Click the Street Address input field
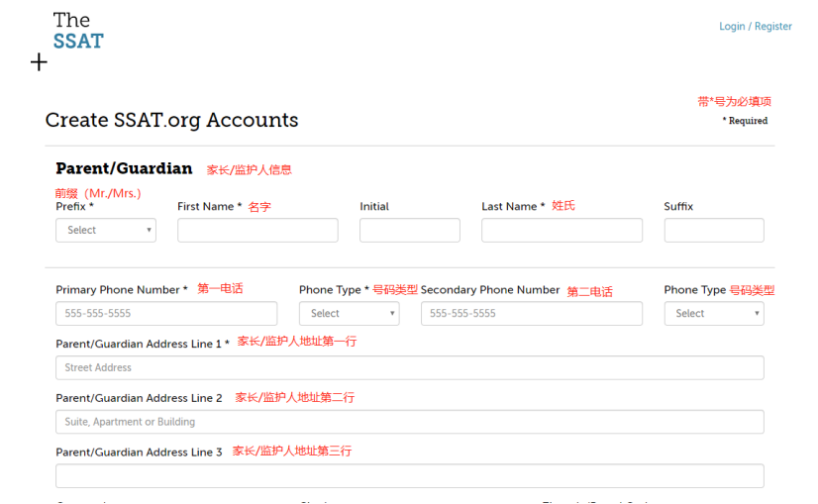Image resolution: width=818 pixels, height=504 pixels. (410, 367)
